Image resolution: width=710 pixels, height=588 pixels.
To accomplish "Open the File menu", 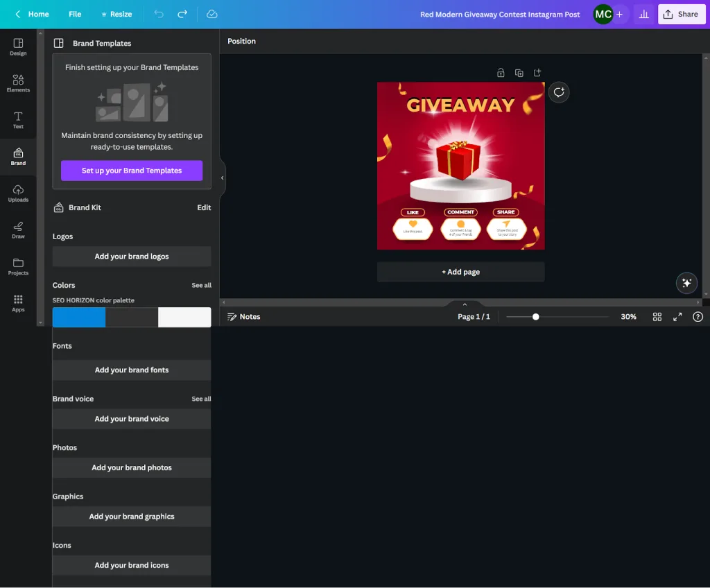I will pyautogui.click(x=75, y=14).
